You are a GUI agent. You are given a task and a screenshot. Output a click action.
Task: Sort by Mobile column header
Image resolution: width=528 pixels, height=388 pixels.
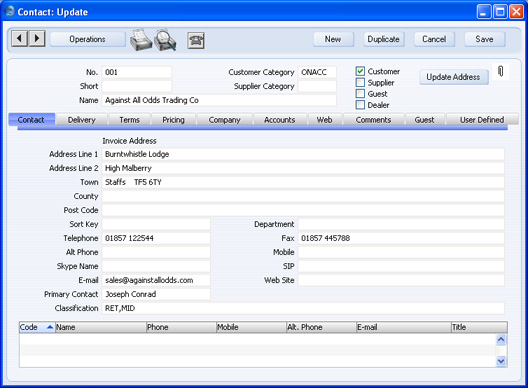point(251,327)
